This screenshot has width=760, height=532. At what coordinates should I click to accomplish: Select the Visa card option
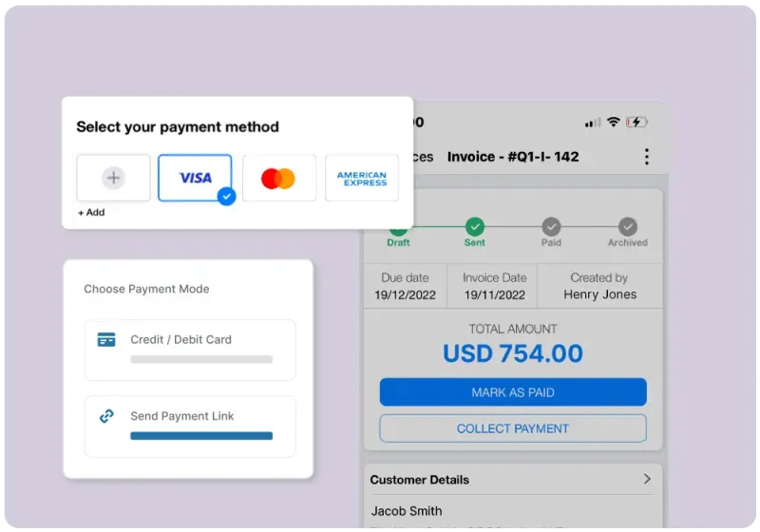tap(195, 178)
